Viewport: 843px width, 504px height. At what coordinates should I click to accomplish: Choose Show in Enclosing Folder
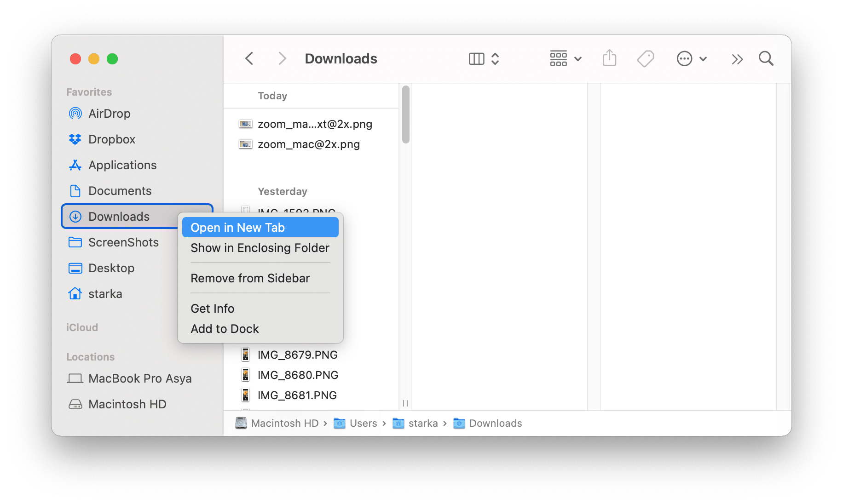(260, 248)
